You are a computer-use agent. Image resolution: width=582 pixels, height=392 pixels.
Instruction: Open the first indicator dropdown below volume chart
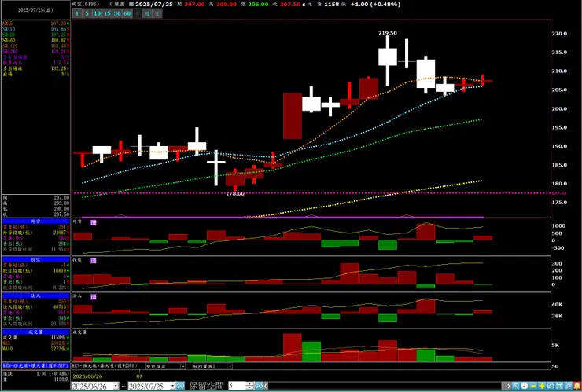coord(182,366)
